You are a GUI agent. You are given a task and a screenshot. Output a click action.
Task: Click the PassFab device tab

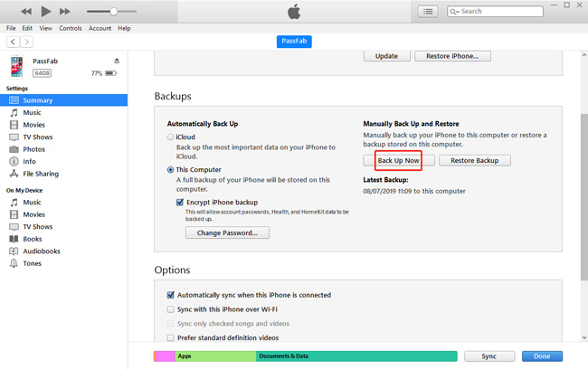[x=294, y=42]
